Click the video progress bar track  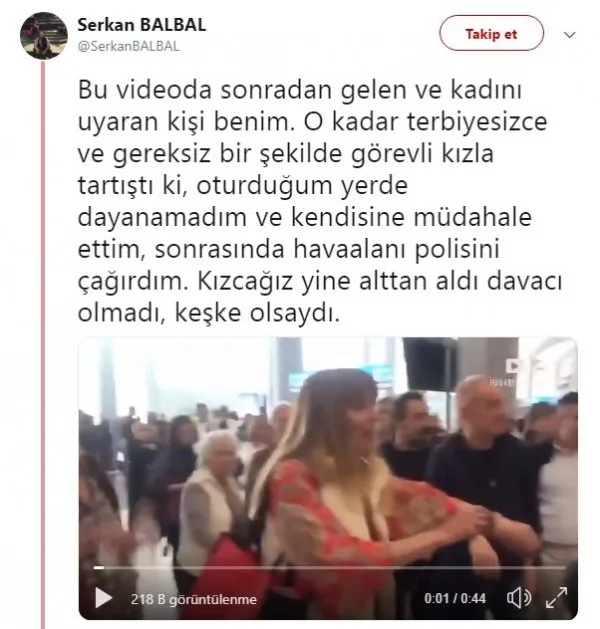click(x=329, y=568)
